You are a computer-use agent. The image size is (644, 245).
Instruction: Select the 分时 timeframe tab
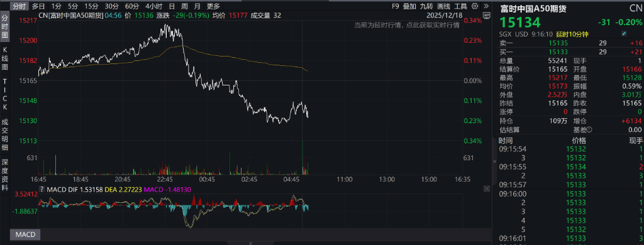[x=19, y=6]
